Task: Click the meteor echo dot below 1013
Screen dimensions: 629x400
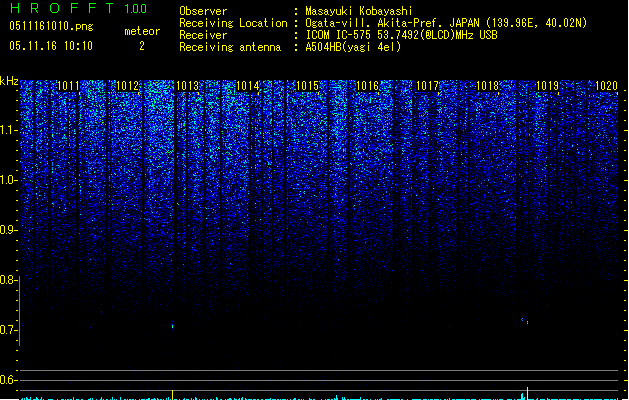Action: click(x=172, y=326)
